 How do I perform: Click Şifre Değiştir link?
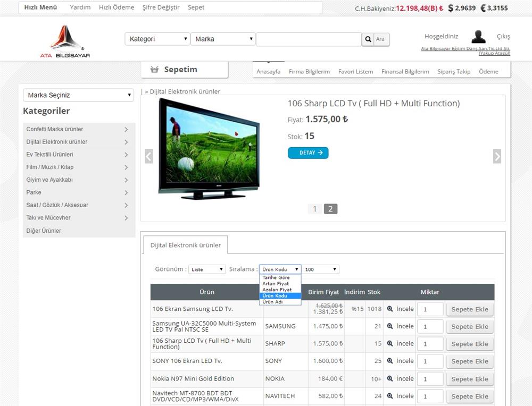point(161,7)
